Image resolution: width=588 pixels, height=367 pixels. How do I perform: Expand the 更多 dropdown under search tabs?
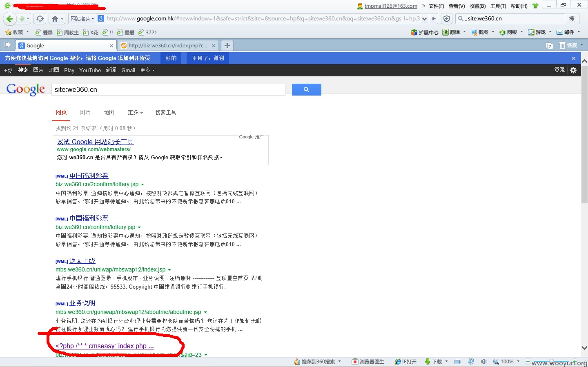pyautogui.click(x=136, y=112)
